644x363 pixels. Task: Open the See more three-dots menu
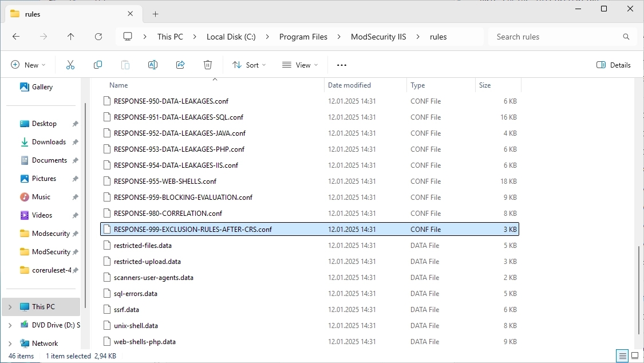click(x=342, y=65)
